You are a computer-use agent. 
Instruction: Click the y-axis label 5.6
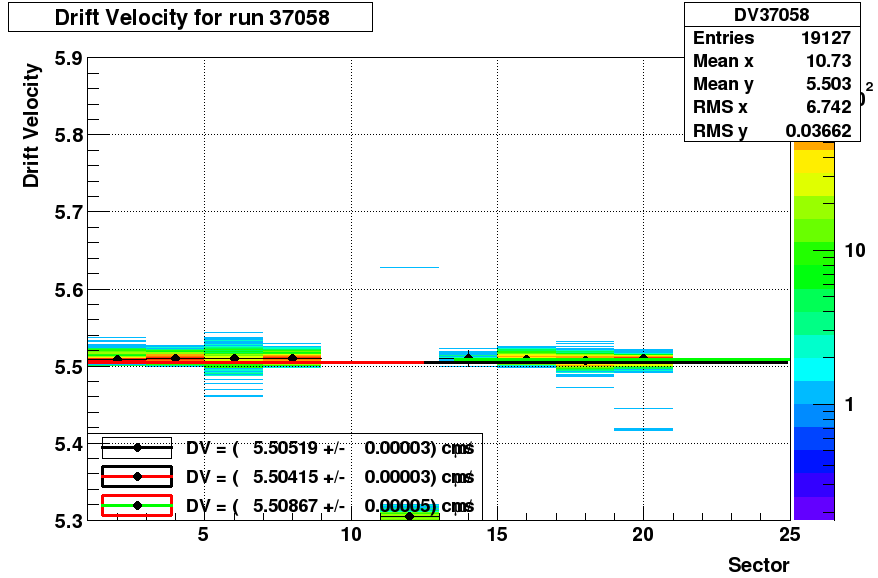click(x=68, y=290)
